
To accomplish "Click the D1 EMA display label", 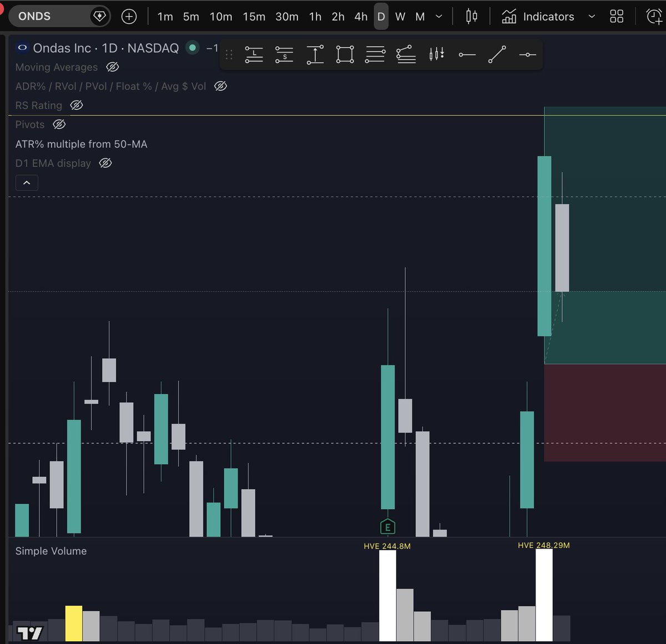I will (53, 163).
